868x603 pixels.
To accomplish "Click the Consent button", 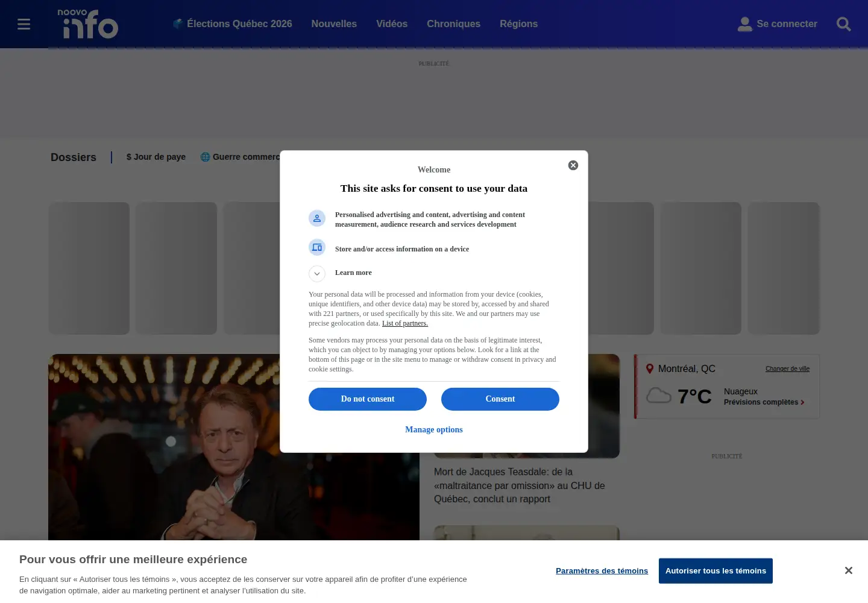I will click(500, 399).
